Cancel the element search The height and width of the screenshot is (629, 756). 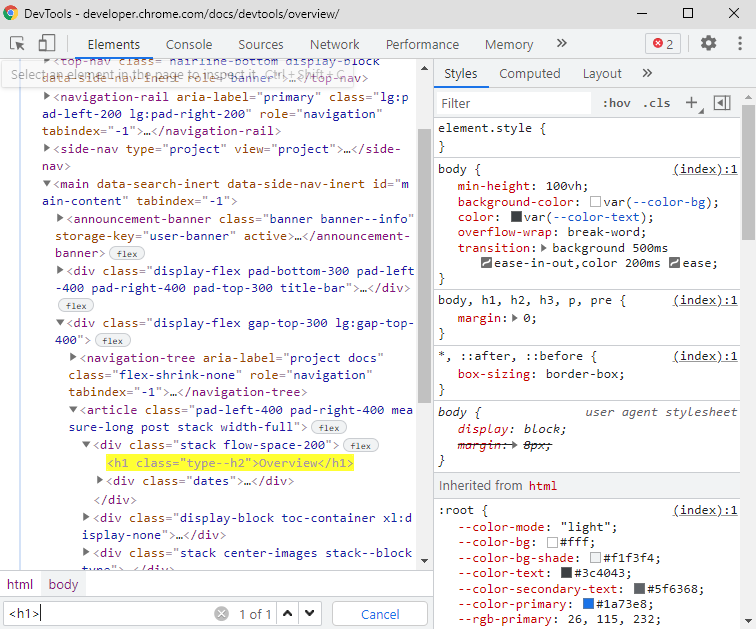pyautogui.click(x=380, y=614)
